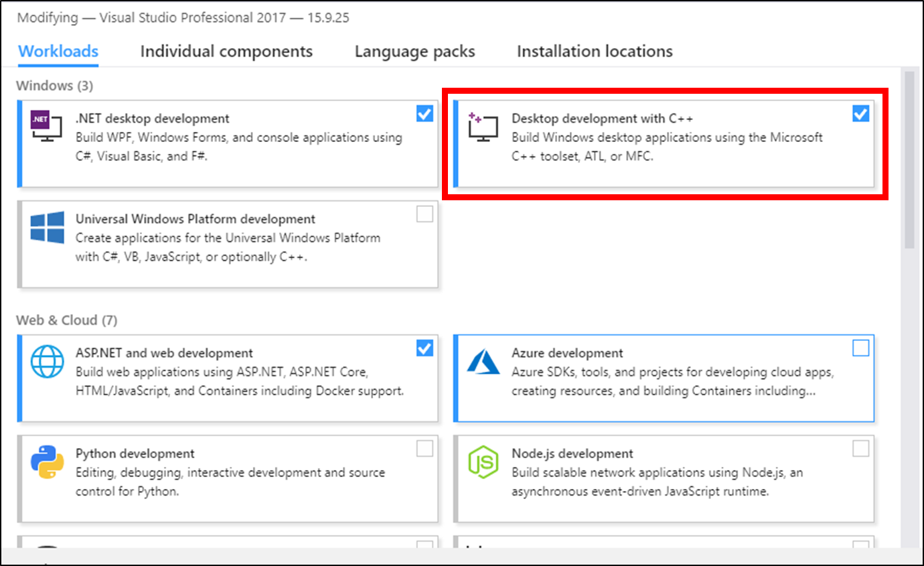Check the Azure development workload checkbox
This screenshot has height=566, width=924.
[860, 348]
